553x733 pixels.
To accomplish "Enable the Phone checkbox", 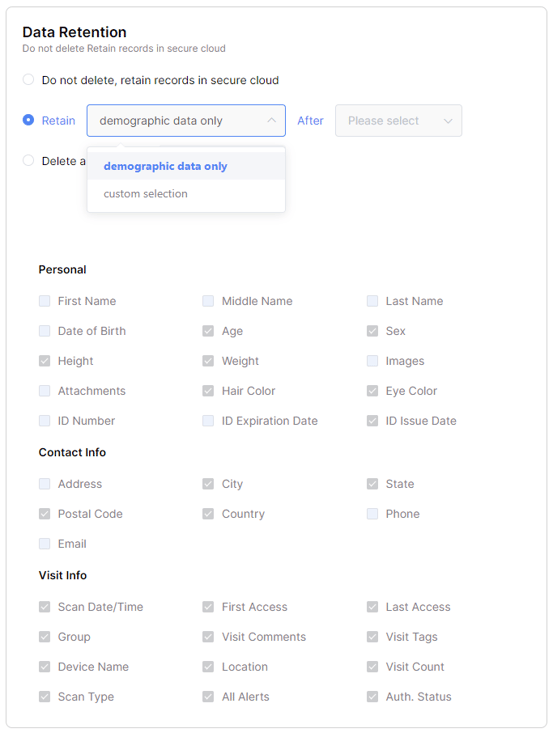I will pos(372,513).
